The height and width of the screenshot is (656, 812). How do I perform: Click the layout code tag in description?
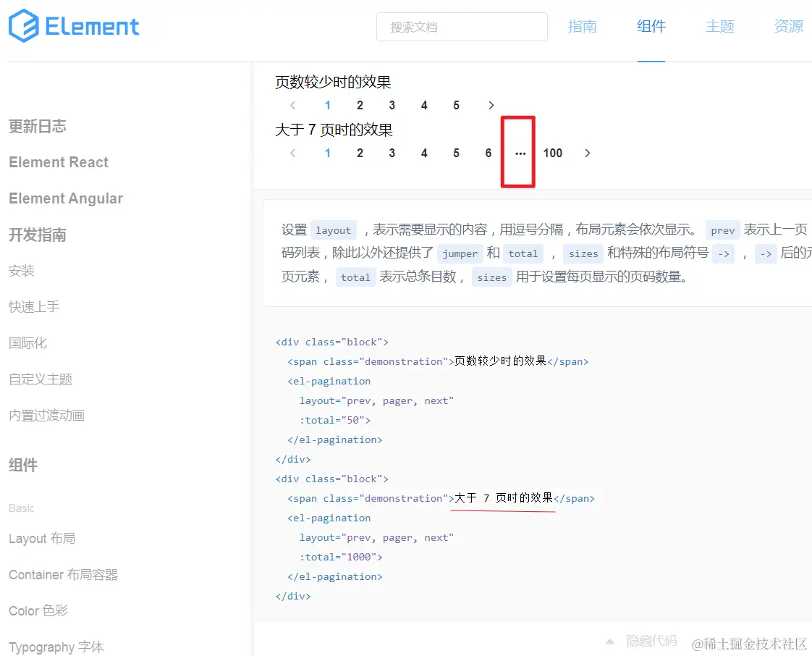(334, 230)
